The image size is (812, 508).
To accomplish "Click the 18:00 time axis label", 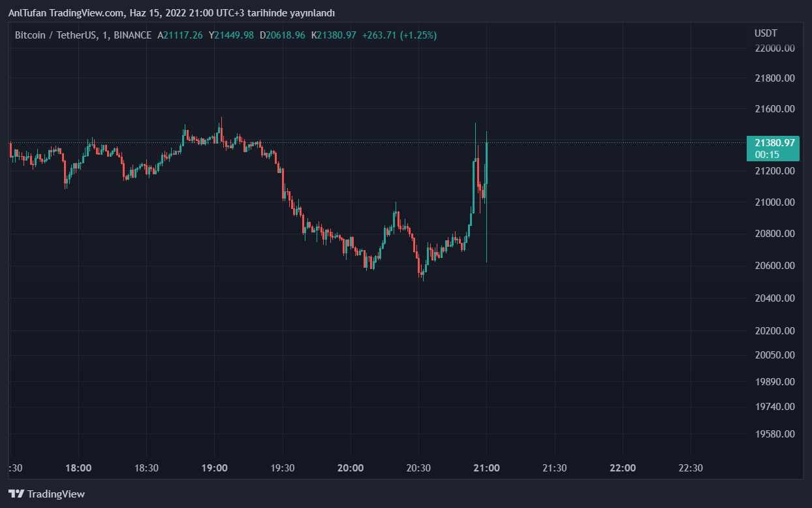I will pos(78,468).
